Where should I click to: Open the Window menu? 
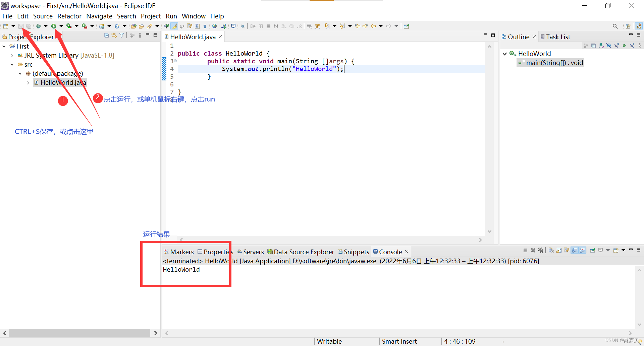pos(194,16)
